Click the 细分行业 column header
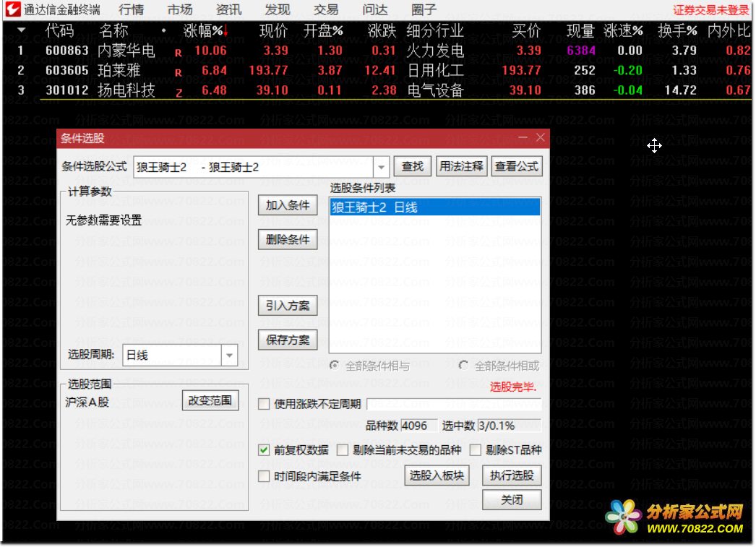The width and height of the screenshot is (756, 547). click(435, 31)
